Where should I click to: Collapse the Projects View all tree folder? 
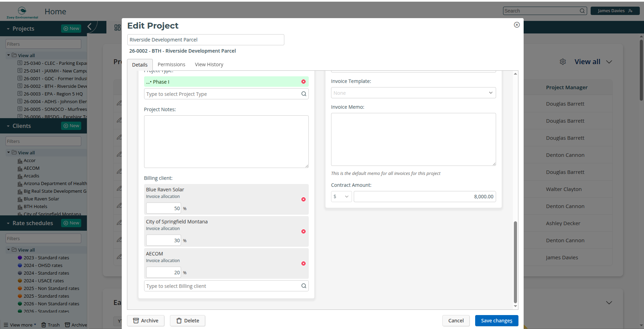[x=8, y=55]
